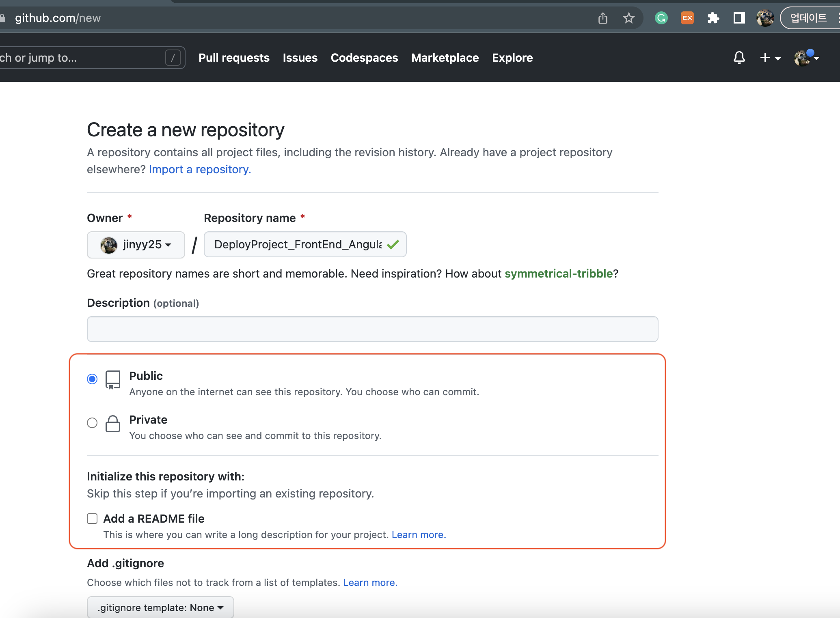The width and height of the screenshot is (840, 618).
Task: Click the 업데이트 update button
Action: (x=808, y=18)
